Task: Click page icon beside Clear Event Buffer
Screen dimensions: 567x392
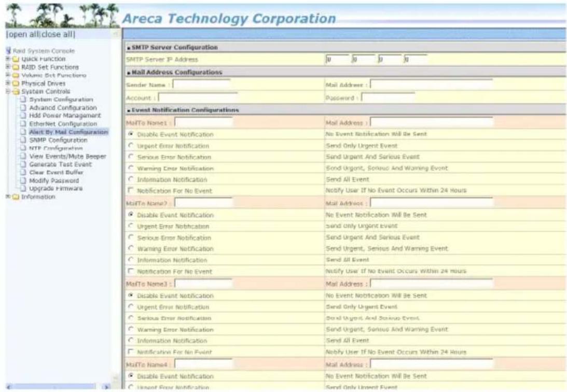Action: pyautogui.click(x=23, y=172)
